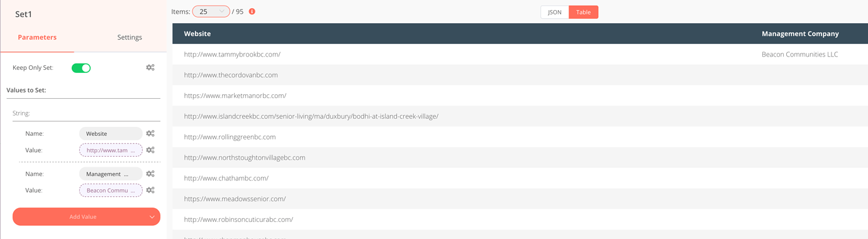Open gear options beside Management name field
The image size is (868, 239).
150,174
